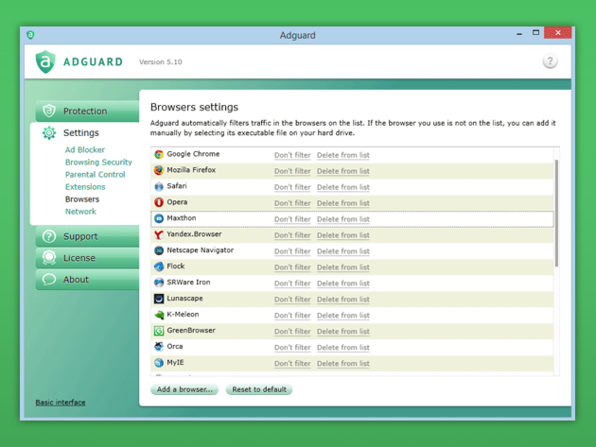Click Delete from list for Maxthon
596x447 pixels.
[343, 219]
